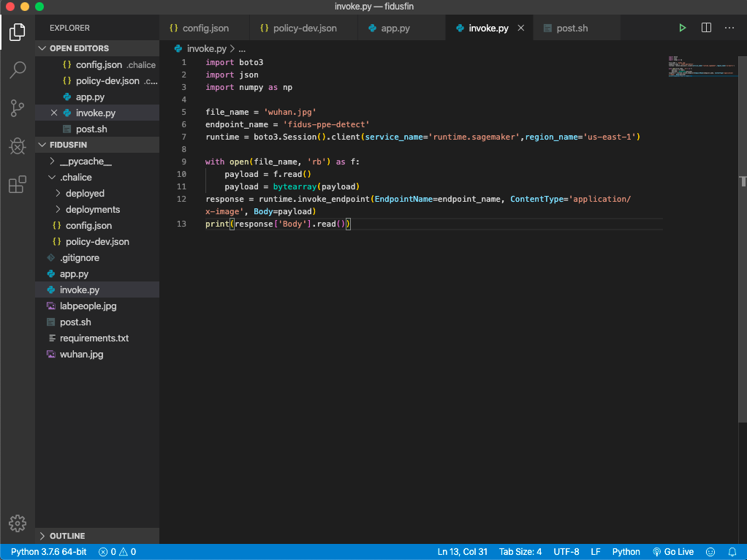747x560 pixels.
Task: Click the Python icon in invoke.py breadcrumb
Action: coord(178,48)
